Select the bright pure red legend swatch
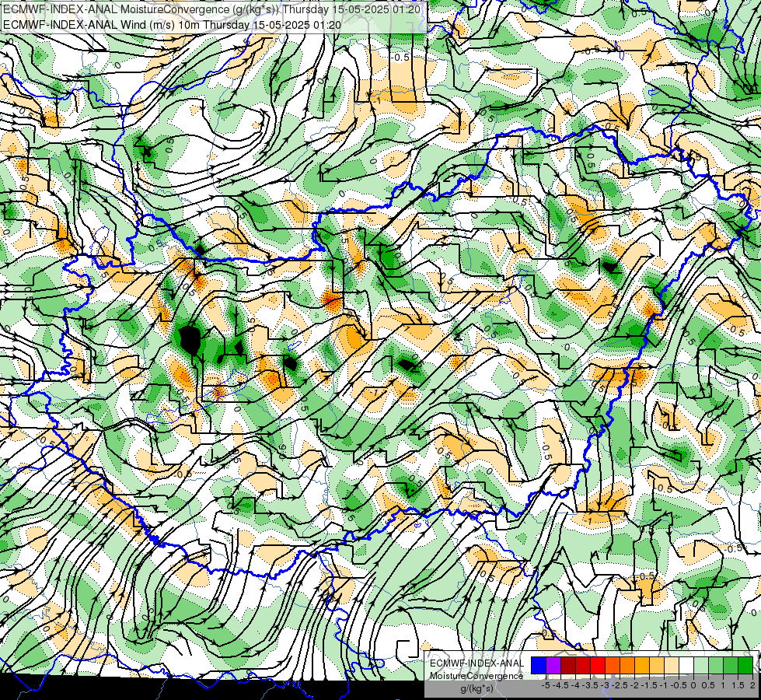761x700 pixels. (x=598, y=665)
